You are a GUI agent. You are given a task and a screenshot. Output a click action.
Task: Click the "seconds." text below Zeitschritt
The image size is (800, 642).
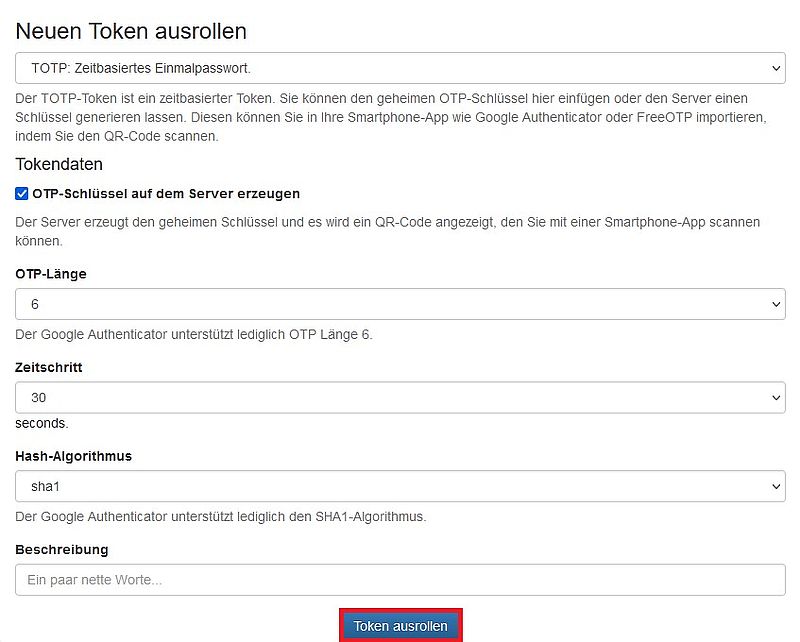click(x=42, y=423)
